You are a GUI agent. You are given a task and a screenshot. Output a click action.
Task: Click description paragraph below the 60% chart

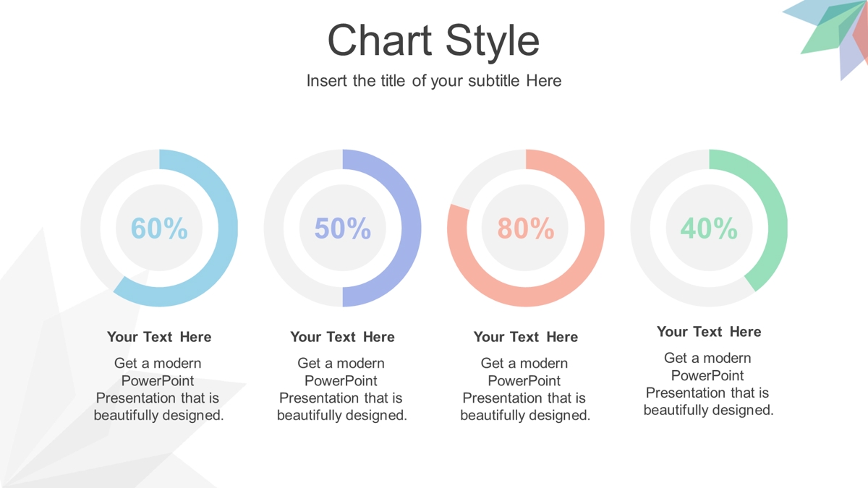tap(158, 389)
